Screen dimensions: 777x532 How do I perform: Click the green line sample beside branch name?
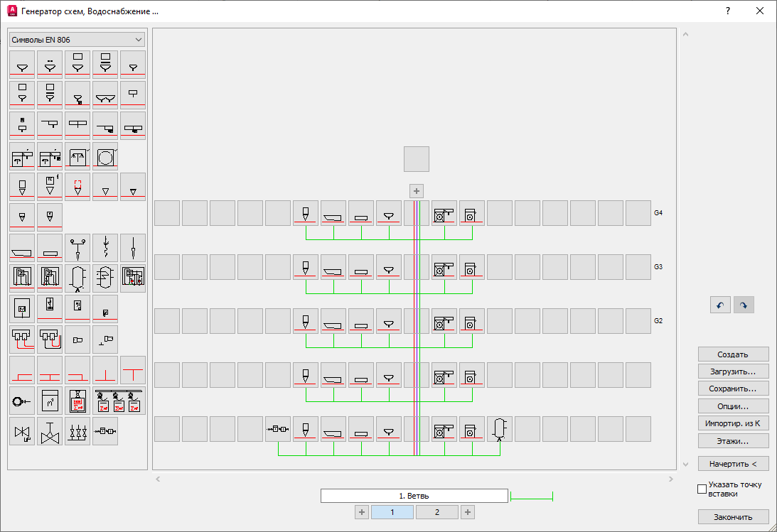point(531,496)
